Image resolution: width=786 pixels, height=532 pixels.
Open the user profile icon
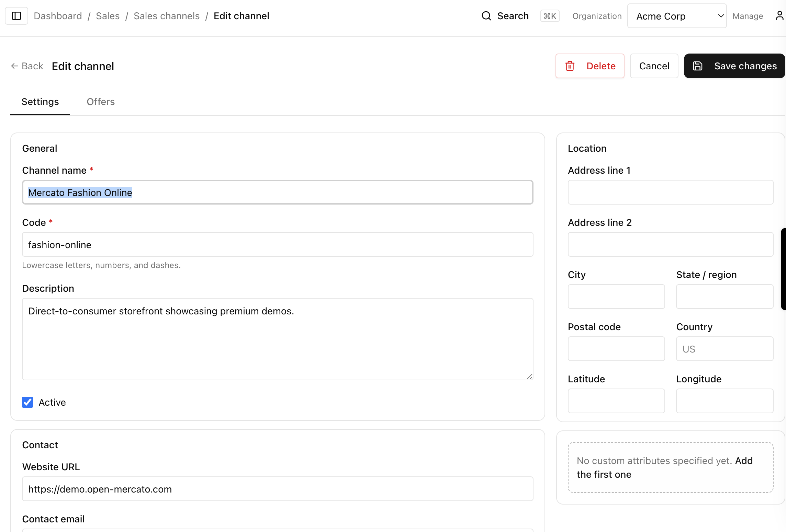(779, 16)
